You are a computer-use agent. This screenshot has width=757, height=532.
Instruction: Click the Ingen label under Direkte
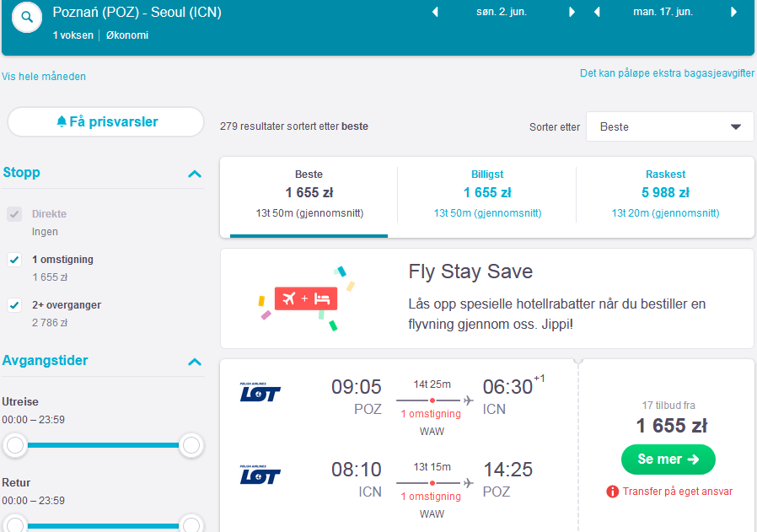[45, 232]
